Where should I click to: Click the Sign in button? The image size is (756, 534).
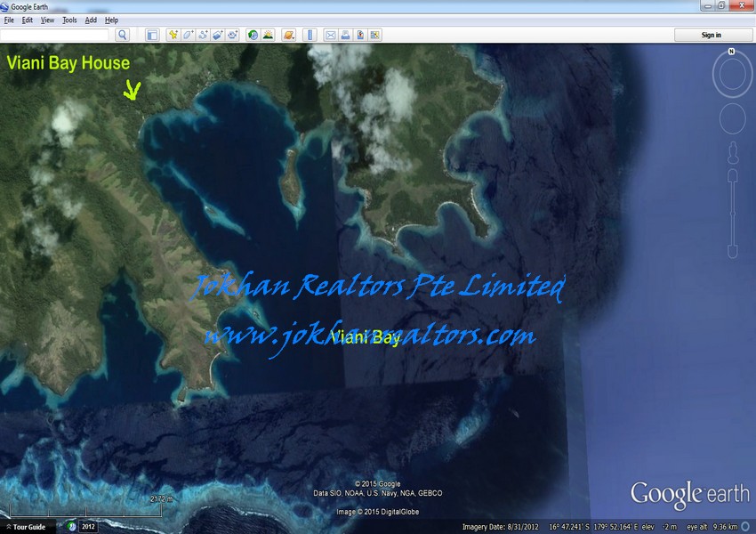point(711,35)
